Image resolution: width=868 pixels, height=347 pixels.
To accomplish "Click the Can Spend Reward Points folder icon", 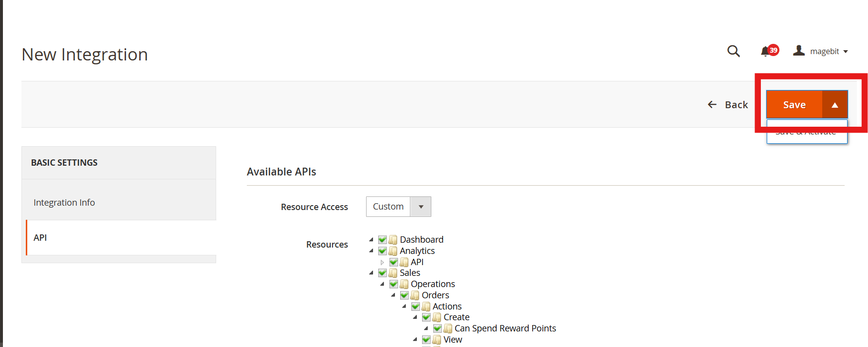I will 448,328.
